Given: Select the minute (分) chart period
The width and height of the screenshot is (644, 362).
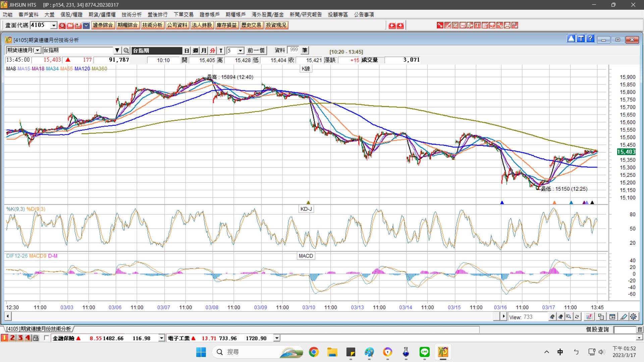Looking at the screenshot, I should point(212,51).
